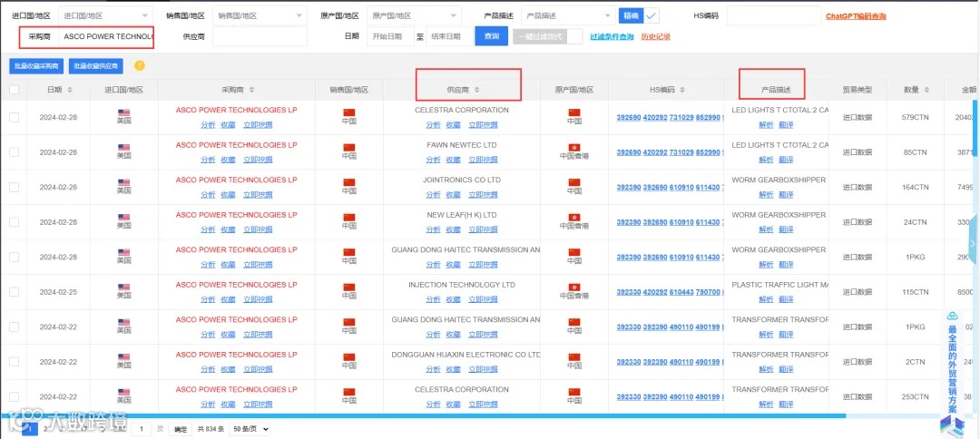Click 立即挖掘 under supplier NEW LEAF(H K) LTD

click(483, 229)
